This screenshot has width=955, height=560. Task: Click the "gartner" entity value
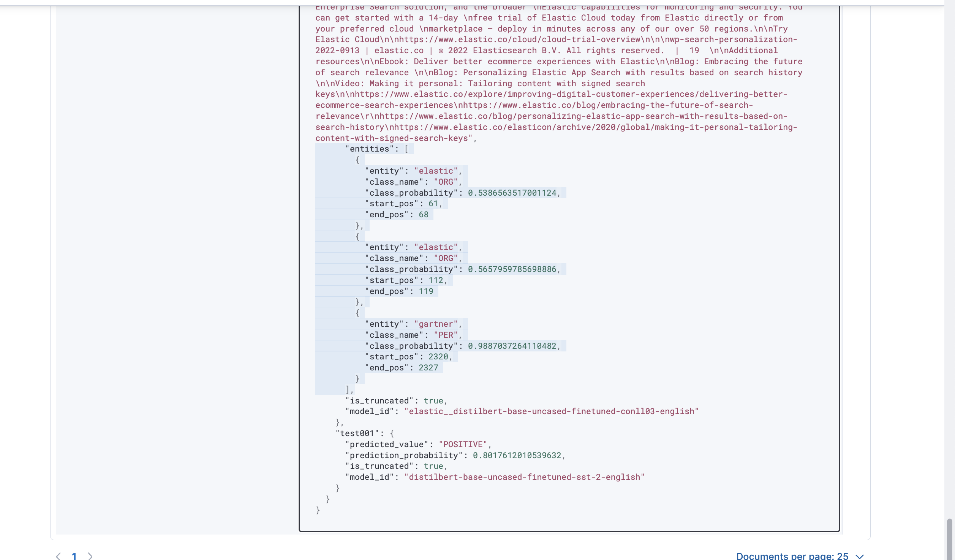coord(436,324)
